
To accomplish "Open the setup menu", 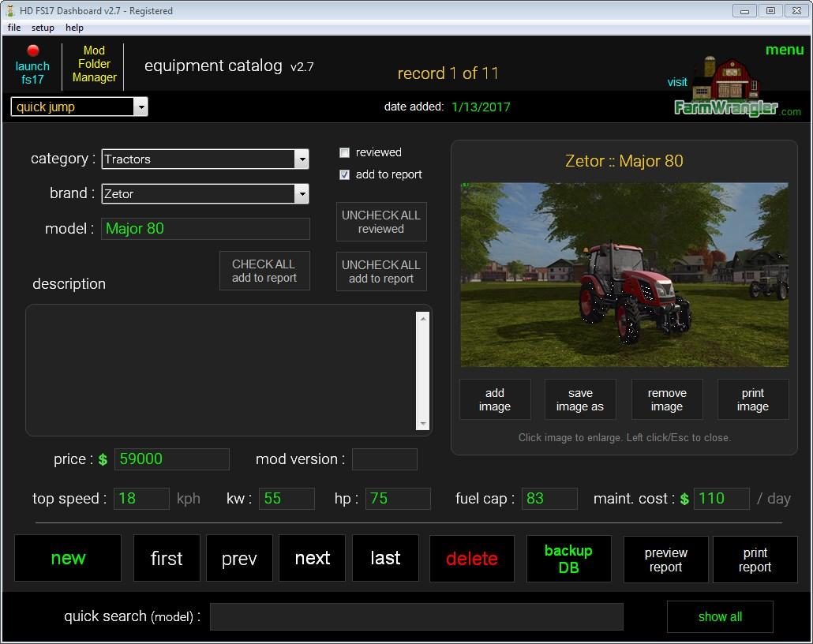I will click(43, 28).
